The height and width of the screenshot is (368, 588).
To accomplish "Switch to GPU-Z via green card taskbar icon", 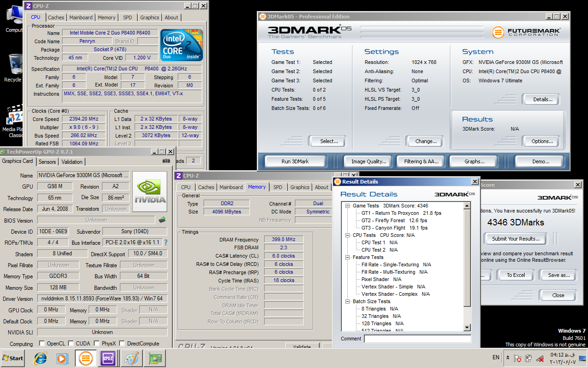I will point(154,358).
